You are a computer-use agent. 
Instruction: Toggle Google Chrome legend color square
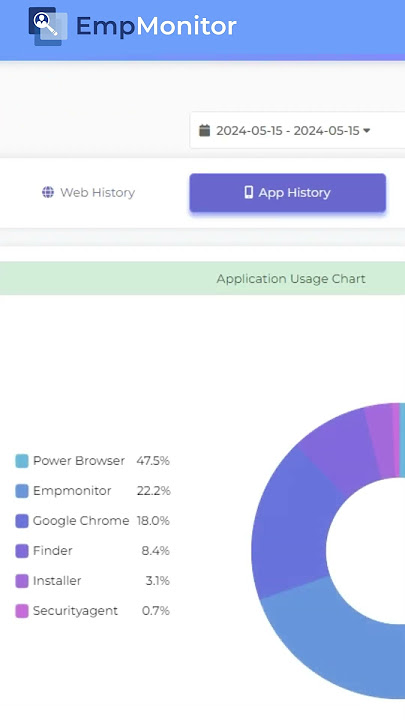(x=22, y=521)
